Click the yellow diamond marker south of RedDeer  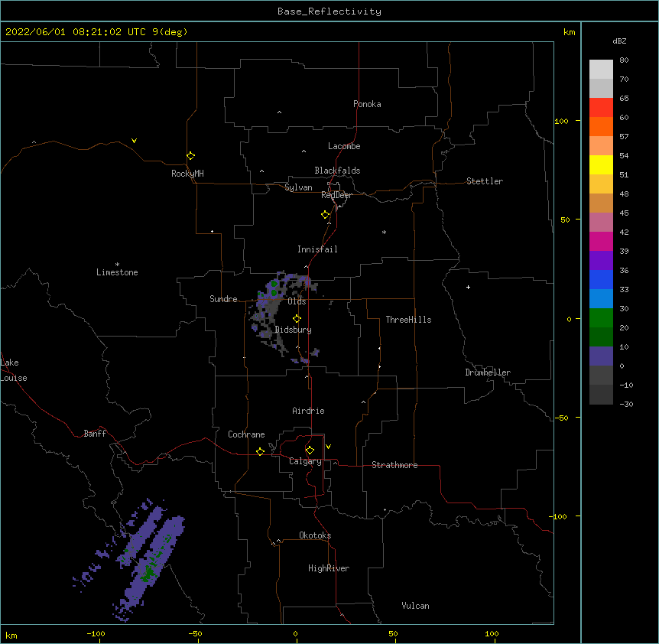[325, 215]
